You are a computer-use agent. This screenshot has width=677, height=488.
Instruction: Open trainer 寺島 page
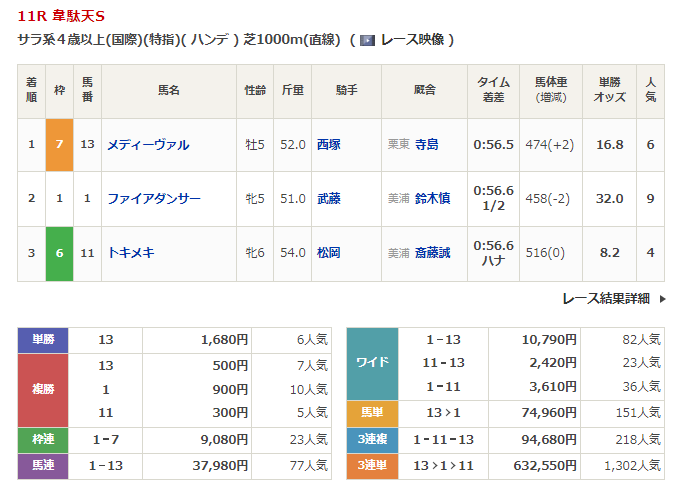427,145
